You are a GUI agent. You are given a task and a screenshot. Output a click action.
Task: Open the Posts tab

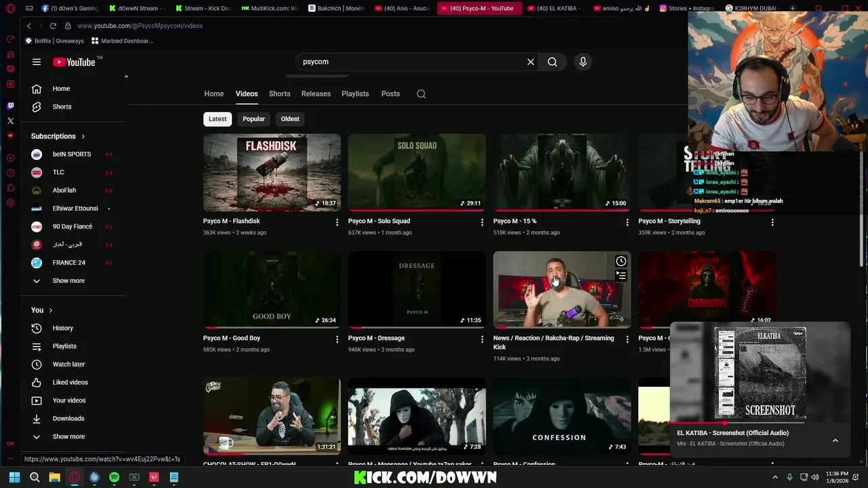click(391, 94)
